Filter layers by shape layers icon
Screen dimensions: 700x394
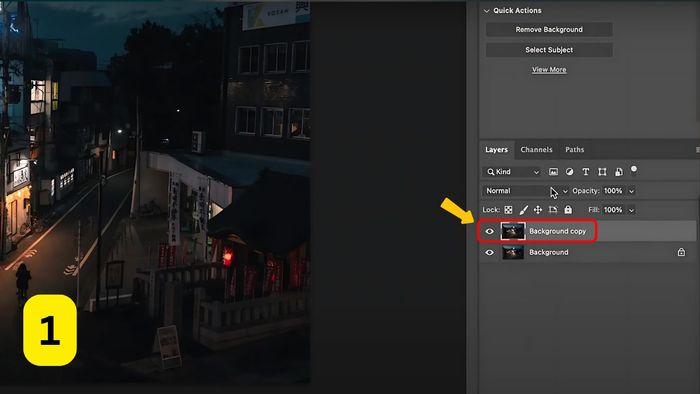click(602, 172)
